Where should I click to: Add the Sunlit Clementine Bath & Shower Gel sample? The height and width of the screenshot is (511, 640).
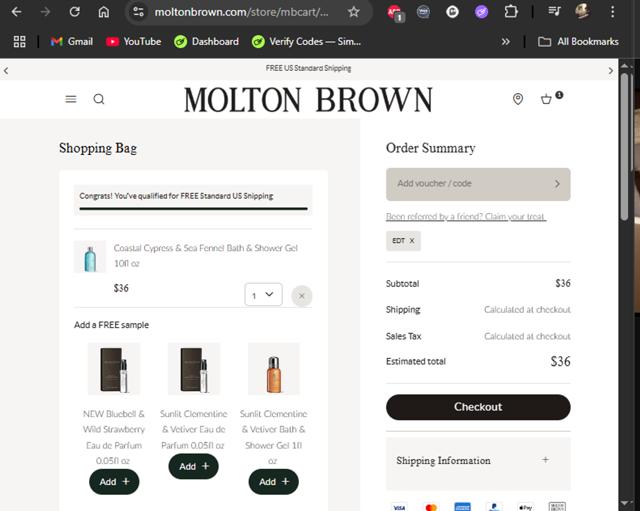pos(273,482)
